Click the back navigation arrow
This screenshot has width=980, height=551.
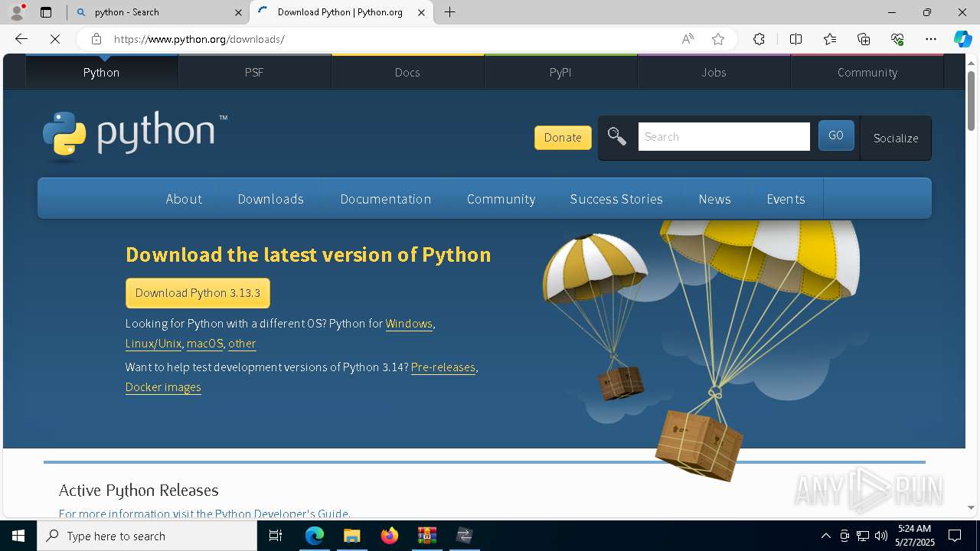pyautogui.click(x=21, y=39)
